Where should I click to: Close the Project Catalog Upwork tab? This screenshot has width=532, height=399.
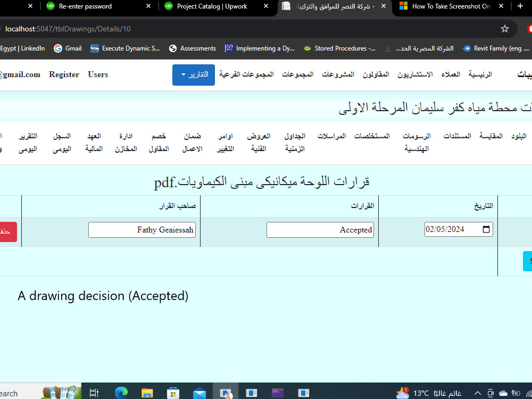tap(266, 6)
